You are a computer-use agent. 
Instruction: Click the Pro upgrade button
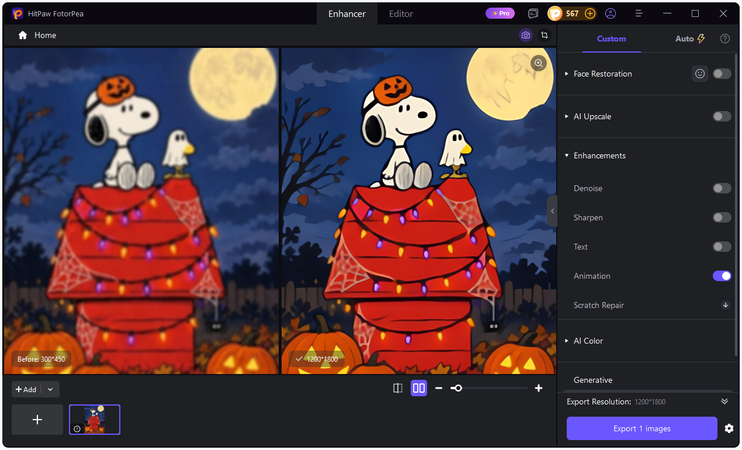point(500,13)
